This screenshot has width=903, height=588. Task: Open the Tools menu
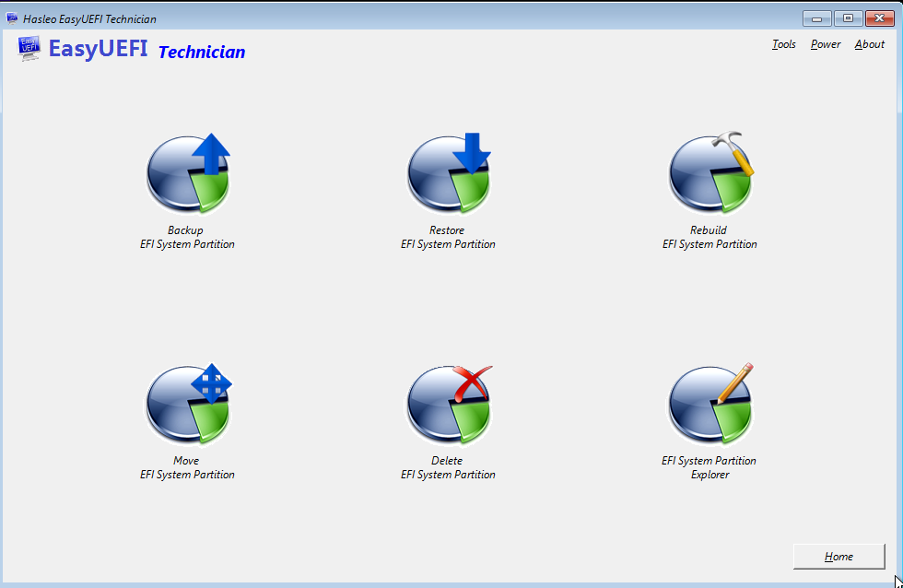point(784,44)
